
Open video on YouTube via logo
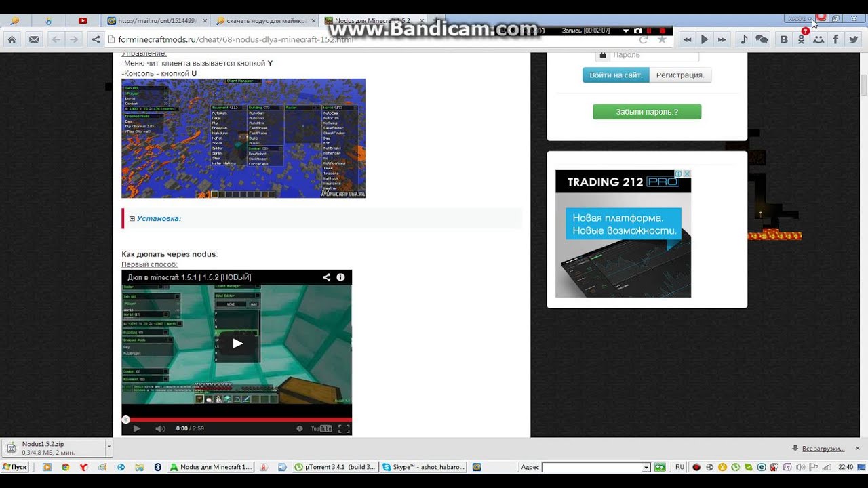pos(321,428)
